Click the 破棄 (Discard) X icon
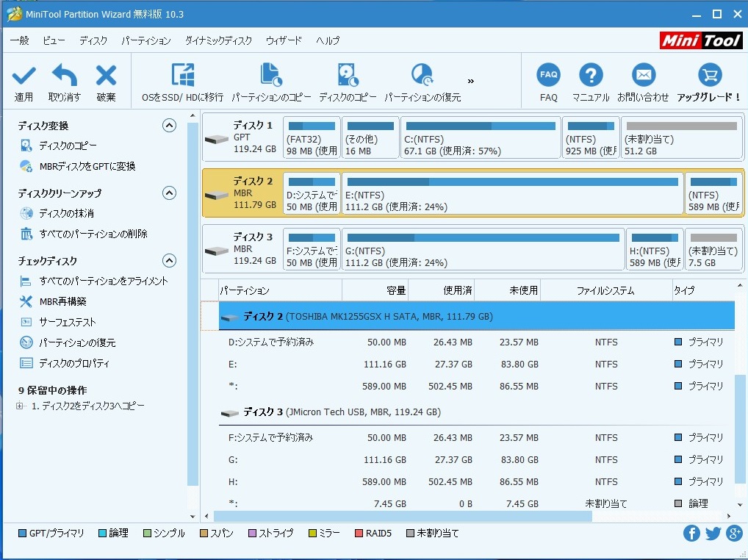 coord(106,76)
